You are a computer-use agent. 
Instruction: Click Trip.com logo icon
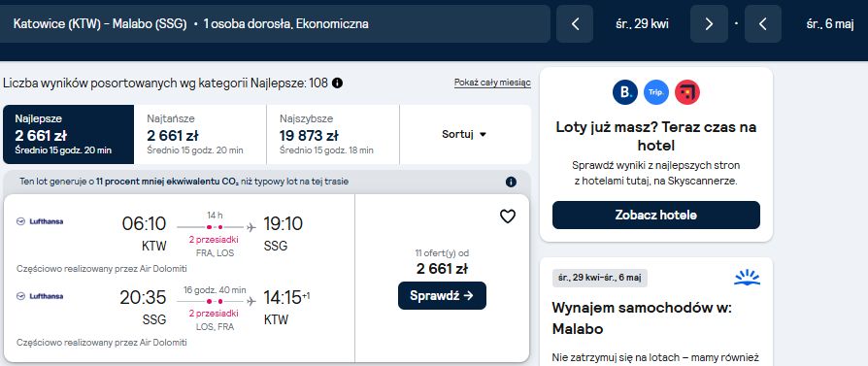point(656,92)
